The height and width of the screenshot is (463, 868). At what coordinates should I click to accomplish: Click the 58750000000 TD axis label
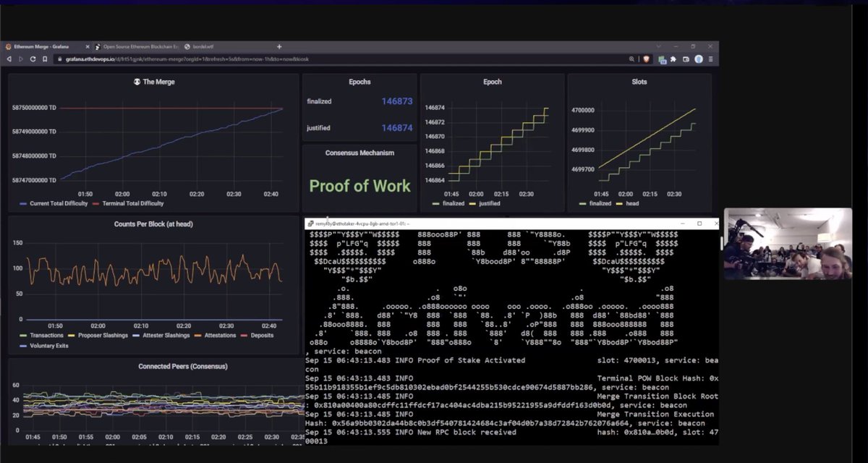point(34,109)
